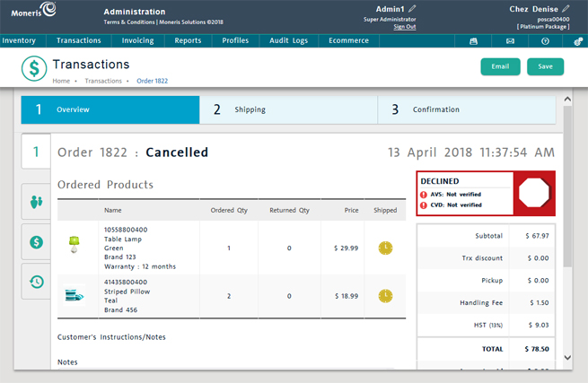Click the shipped clock icon for Striped Pillow
Screen dimensions: 588x383
tap(385, 295)
